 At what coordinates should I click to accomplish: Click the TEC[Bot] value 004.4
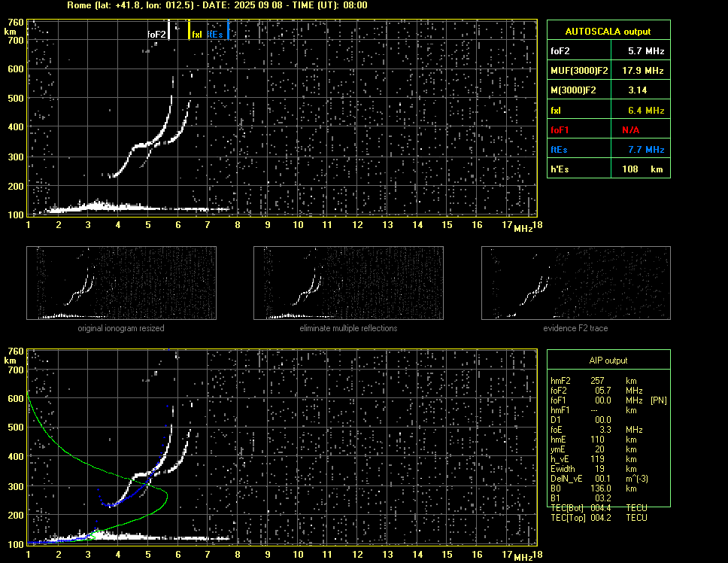(601, 508)
